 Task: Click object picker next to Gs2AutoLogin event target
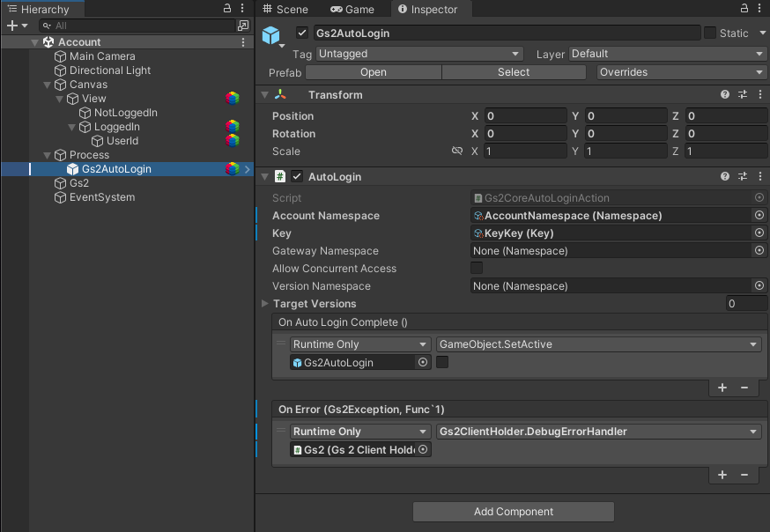(x=423, y=362)
